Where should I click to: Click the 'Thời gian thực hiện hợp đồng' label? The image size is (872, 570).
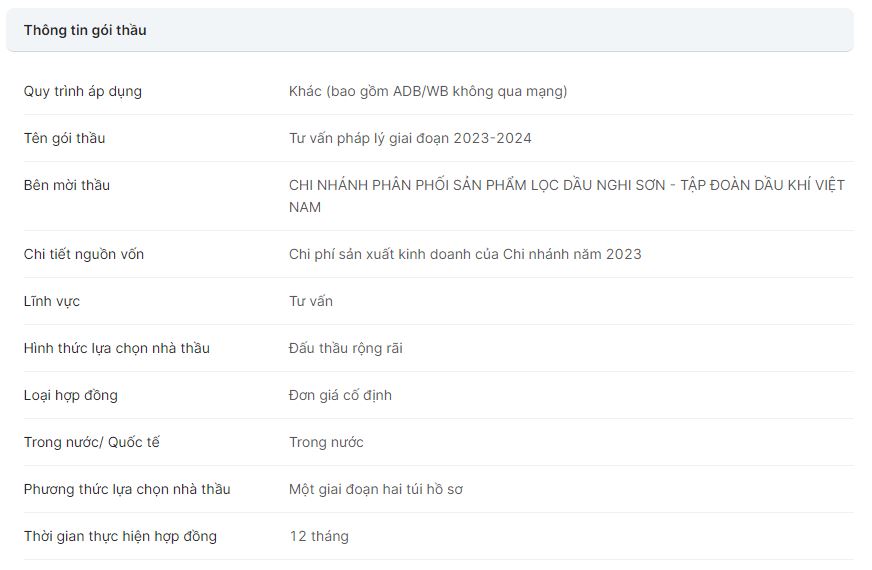tap(120, 536)
